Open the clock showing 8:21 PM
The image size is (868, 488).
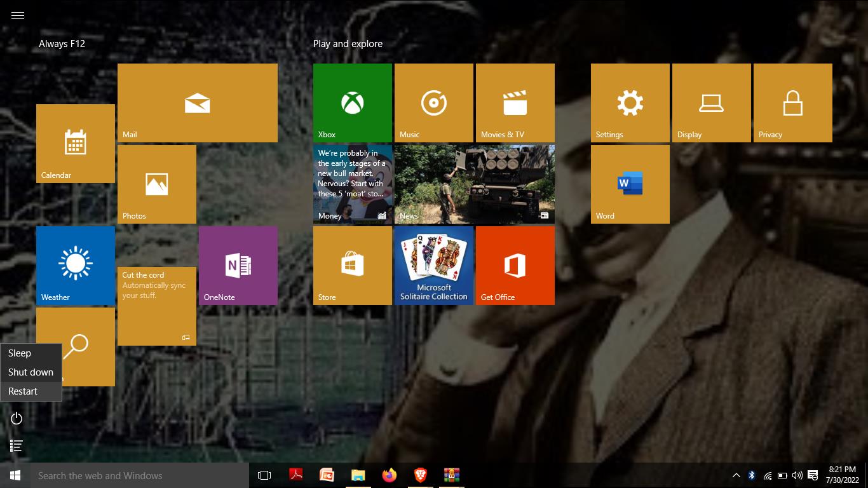[843, 475]
